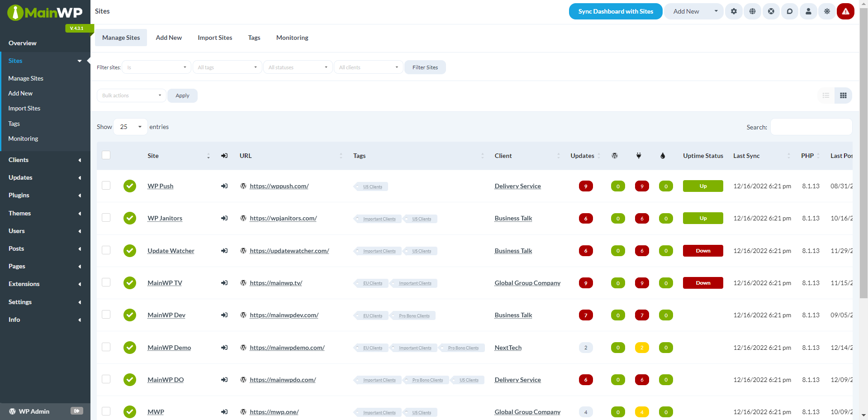Expand the Plugins sidebar menu
Screen dimensions: 868x420
coord(45,195)
